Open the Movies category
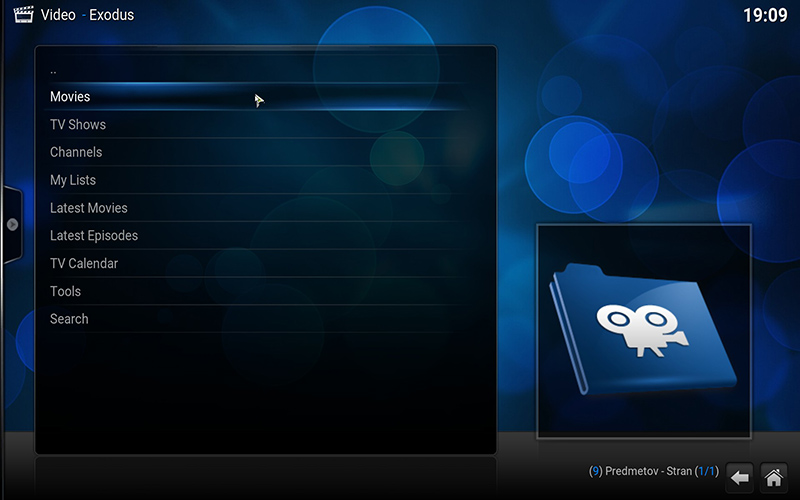The width and height of the screenshot is (800, 500). [x=70, y=97]
